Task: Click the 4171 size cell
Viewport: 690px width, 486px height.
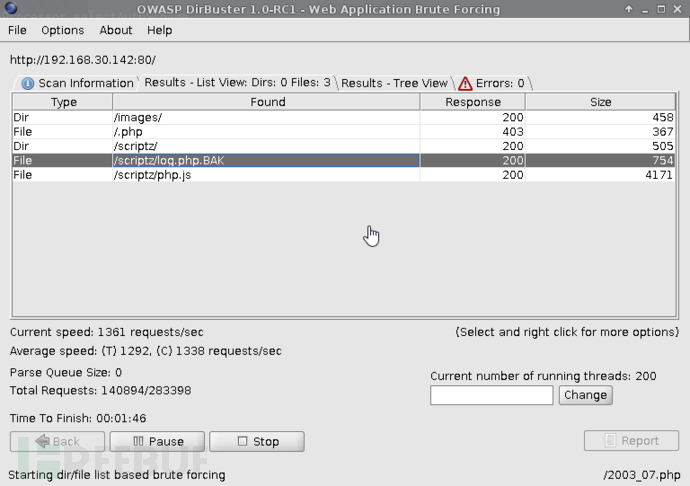Action: 600,175
